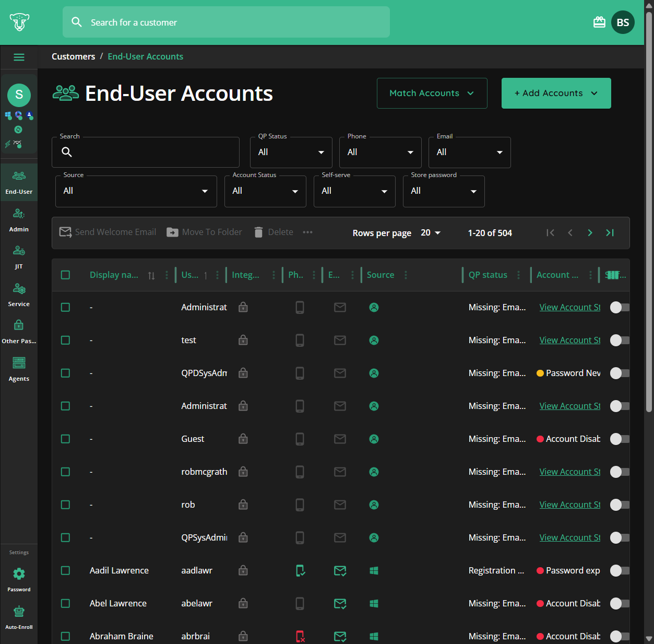
Task: Click the Search accounts input field
Action: [x=146, y=152]
